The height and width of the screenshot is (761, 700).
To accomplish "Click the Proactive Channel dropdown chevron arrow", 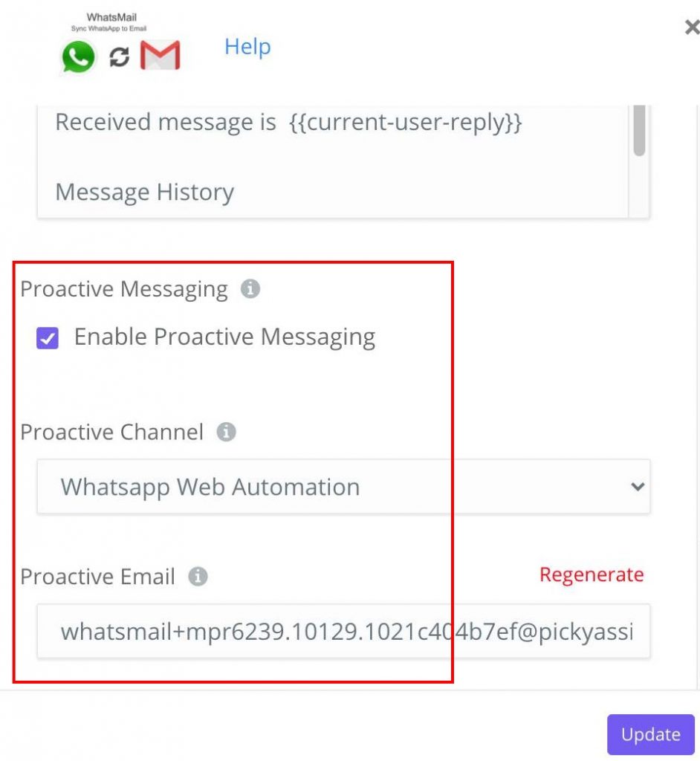I will (637, 486).
